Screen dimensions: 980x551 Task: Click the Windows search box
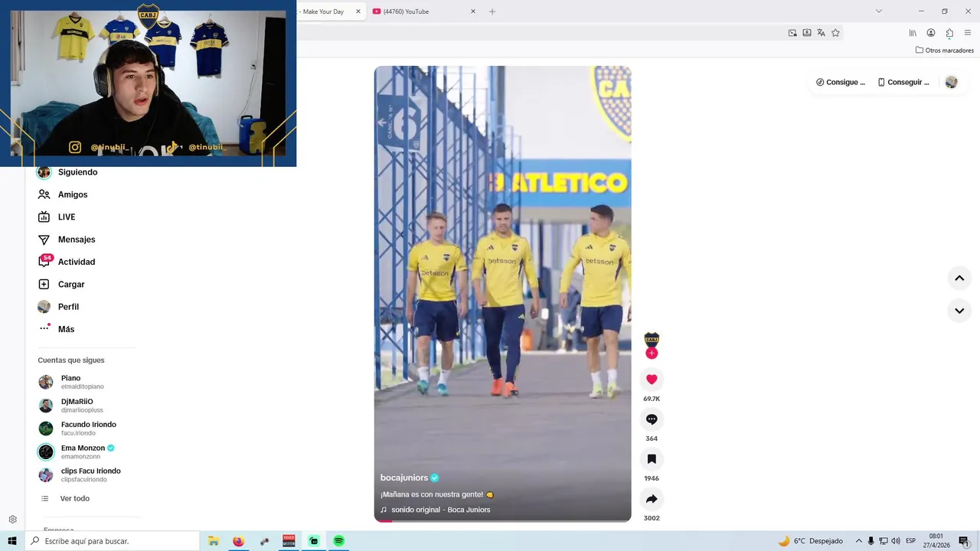[x=113, y=541]
